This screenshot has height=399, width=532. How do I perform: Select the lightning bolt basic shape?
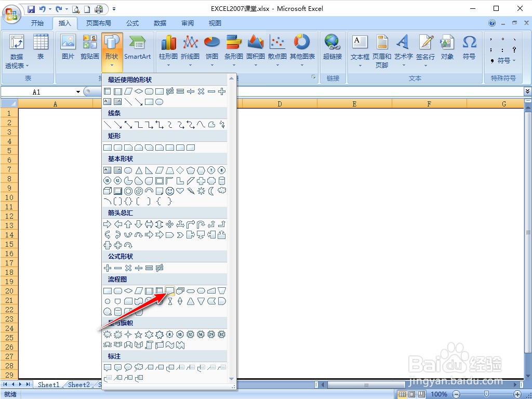click(191, 191)
